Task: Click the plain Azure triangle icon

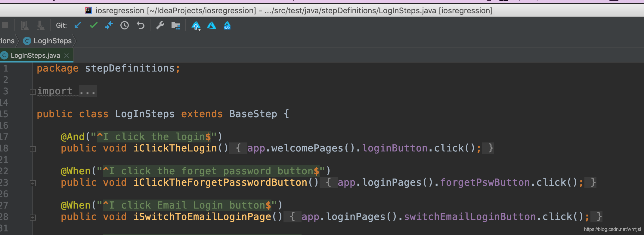Action: click(212, 26)
